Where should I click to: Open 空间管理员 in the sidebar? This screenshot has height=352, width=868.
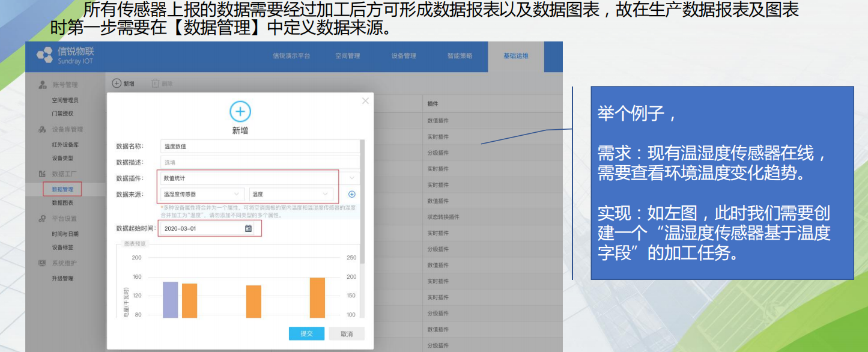pyautogui.click(x=65, y=100)
